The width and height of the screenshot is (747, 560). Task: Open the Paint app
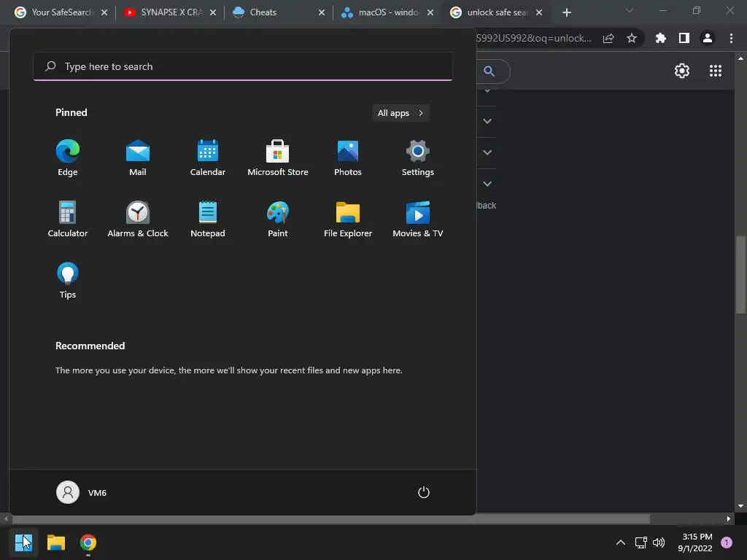click(x=278, y=219)
